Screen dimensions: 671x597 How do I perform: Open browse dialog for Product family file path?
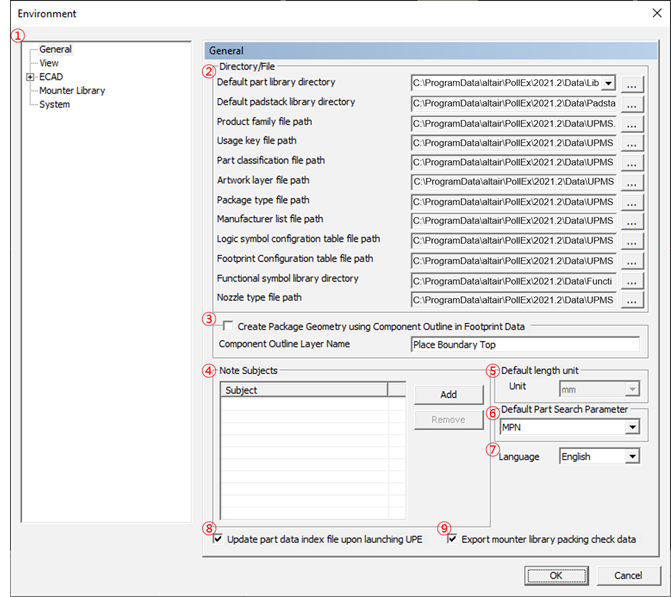click(631, 123)
